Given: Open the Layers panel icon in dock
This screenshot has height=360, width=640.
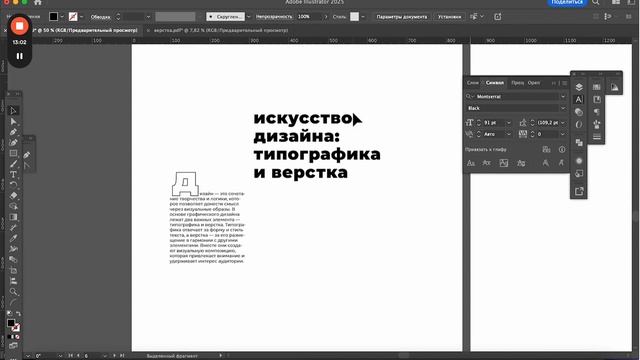Looking at the screenshot, I should tap(579, 87).
